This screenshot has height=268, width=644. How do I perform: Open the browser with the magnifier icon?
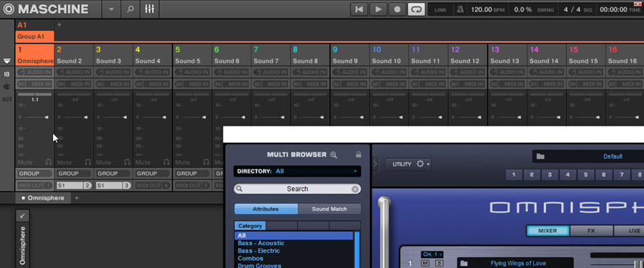130,9
